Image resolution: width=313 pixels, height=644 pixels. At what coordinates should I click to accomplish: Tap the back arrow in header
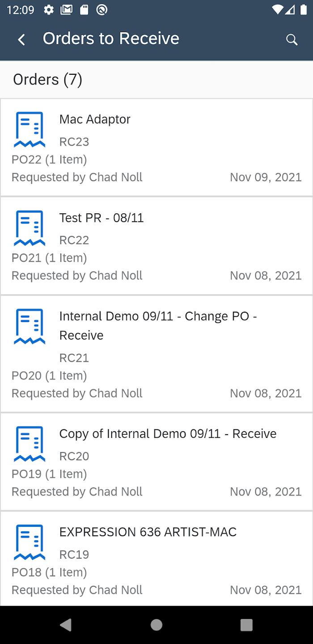pos(21,39)
